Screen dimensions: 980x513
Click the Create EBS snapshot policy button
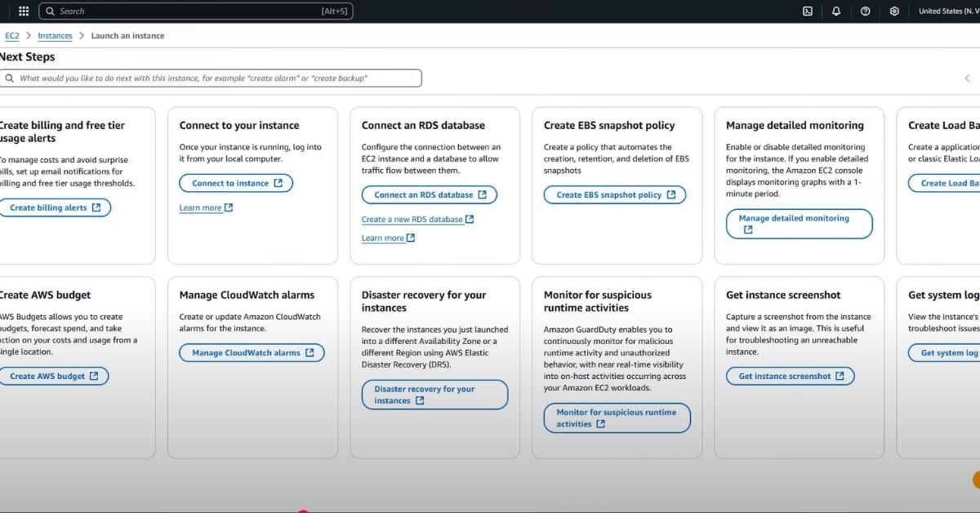pos(615,194)
